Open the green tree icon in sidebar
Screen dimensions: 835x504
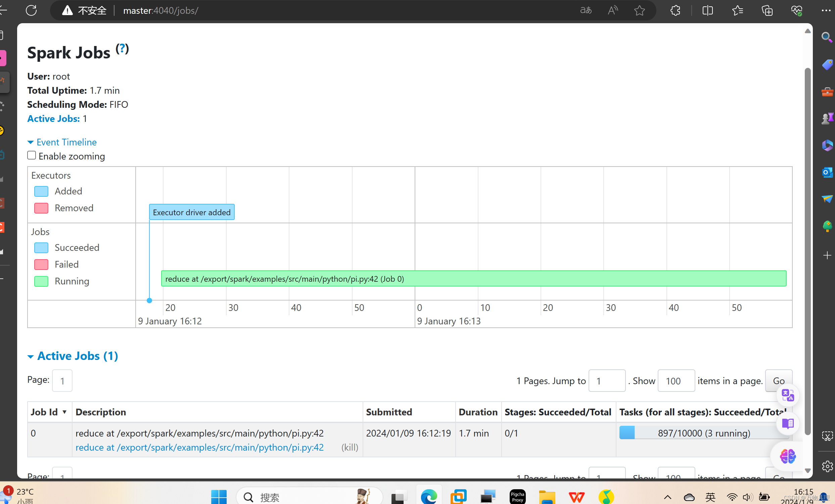tap(827, 226)
